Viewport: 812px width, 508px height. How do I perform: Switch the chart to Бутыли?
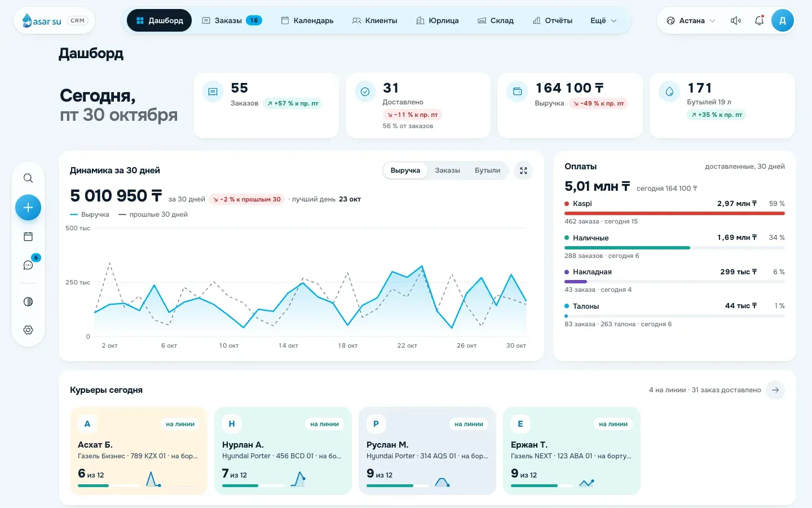tap(487, 170)
